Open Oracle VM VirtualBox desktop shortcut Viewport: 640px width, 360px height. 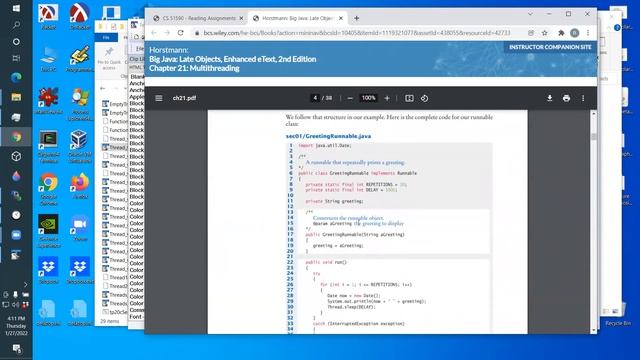(x=80, y=146)
